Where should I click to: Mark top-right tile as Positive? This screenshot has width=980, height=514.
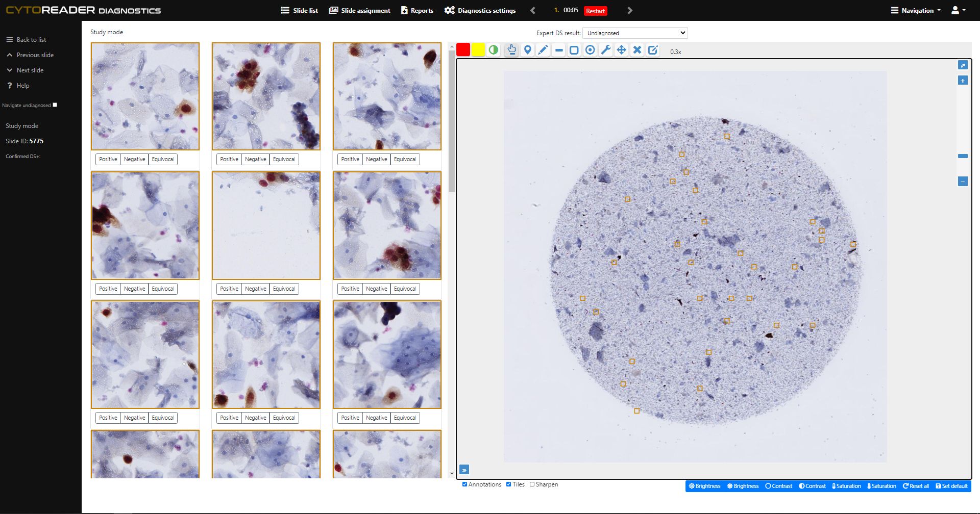click(350, 160)
